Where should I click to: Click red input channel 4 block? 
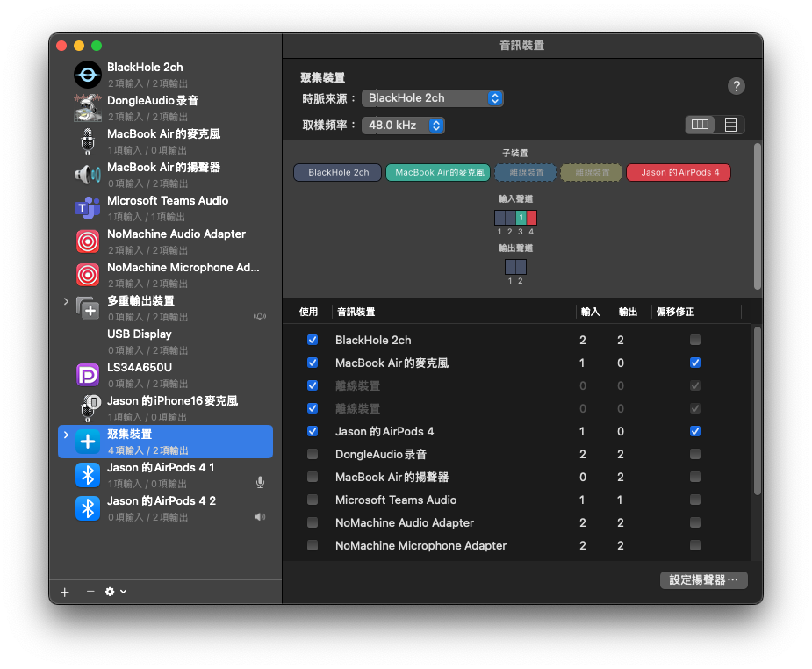coord(531,218)
